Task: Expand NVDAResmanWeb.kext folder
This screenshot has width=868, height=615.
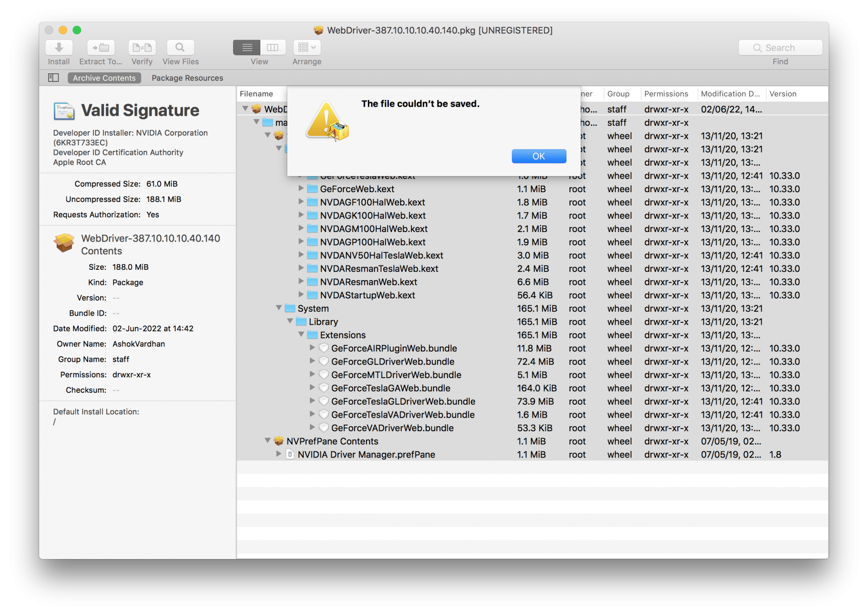Action: coord(301,281)
